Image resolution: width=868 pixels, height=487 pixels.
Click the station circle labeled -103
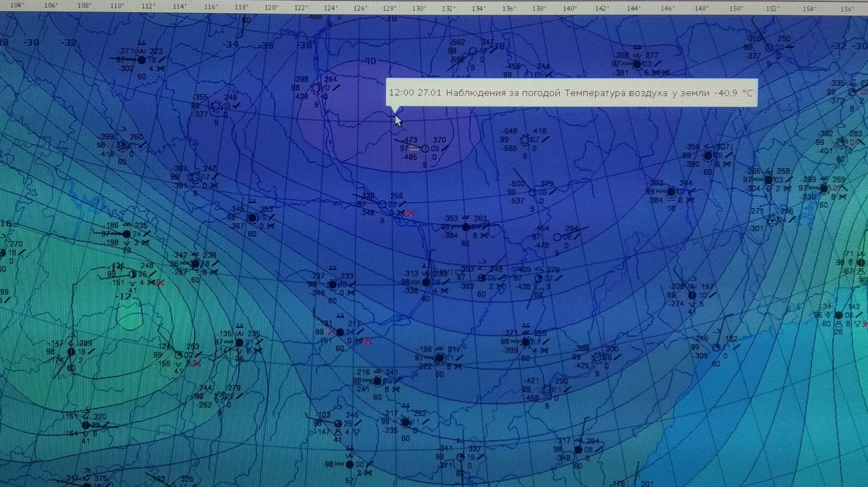(x=338, y=424)
